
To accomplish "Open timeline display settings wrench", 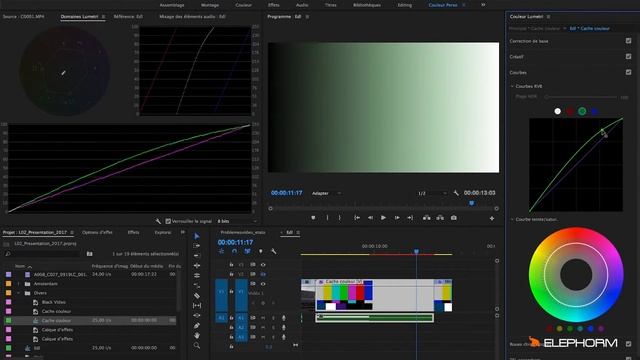I will (x=273, y=251).
